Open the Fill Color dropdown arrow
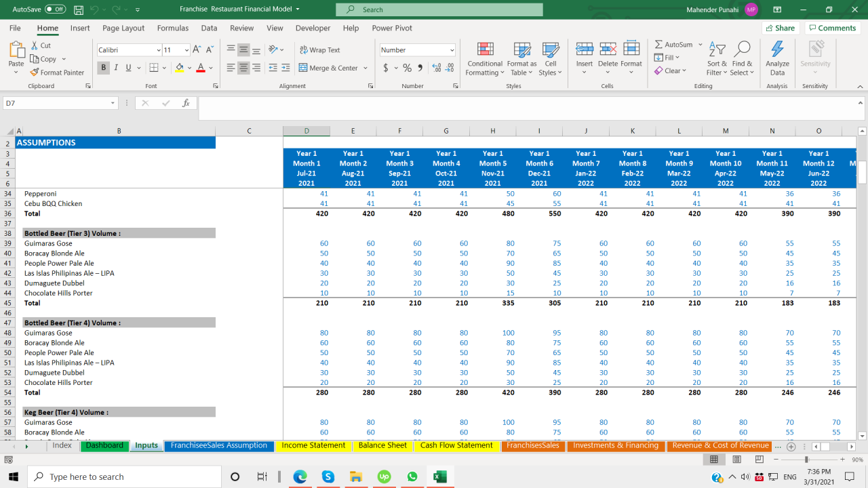The width and height of the screenshot is (868, 488). coord(189,68)
